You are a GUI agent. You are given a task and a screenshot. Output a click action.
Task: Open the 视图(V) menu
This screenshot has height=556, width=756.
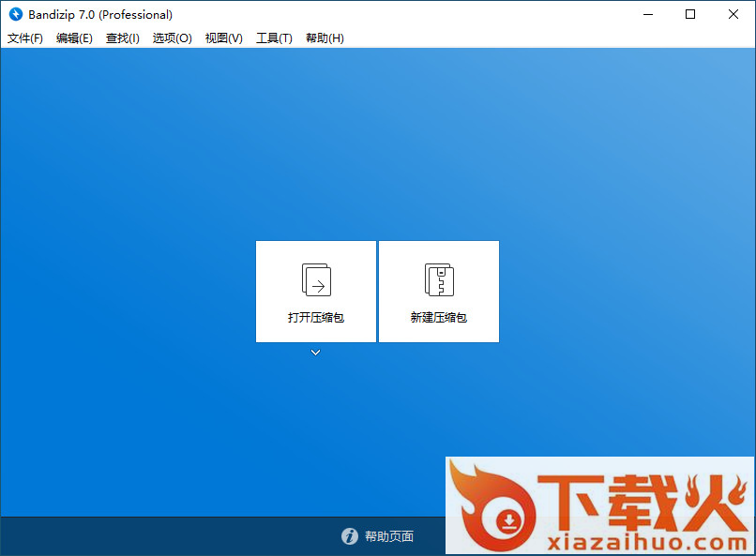pyautogui.click(x=224, y=38)
